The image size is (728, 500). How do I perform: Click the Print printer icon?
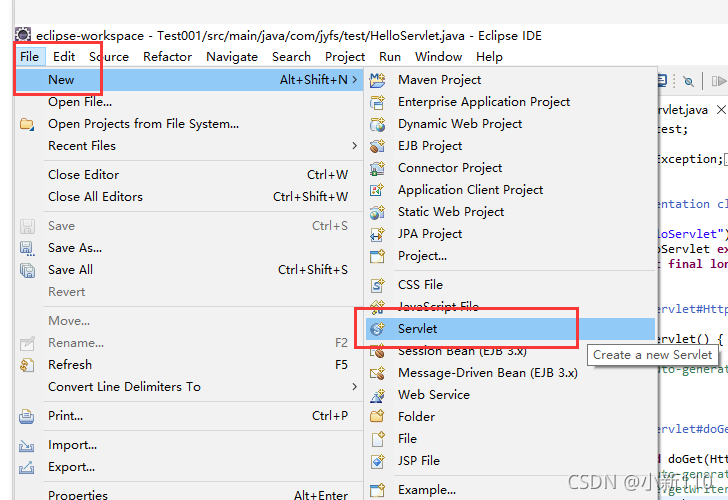26,416
